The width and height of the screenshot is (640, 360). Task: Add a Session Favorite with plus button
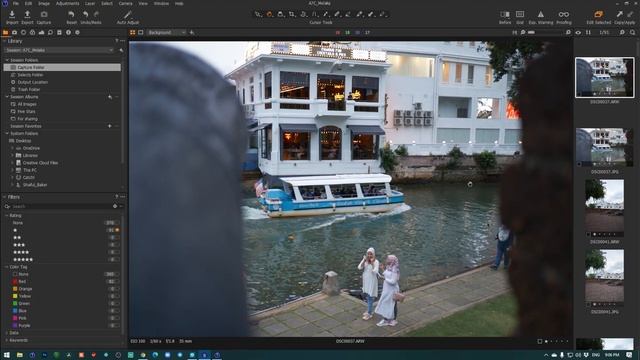(x=110, y=126)
